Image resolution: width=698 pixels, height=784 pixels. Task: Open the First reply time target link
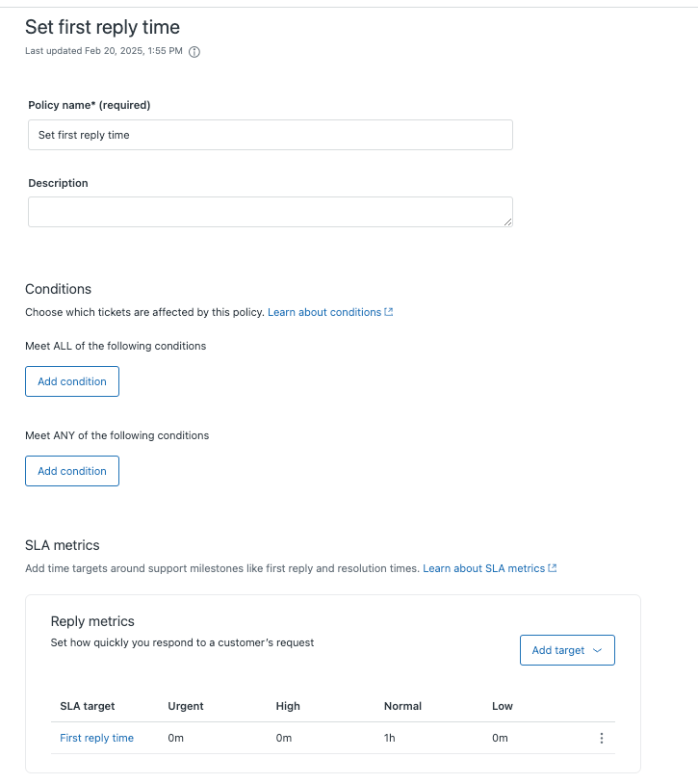96,737
